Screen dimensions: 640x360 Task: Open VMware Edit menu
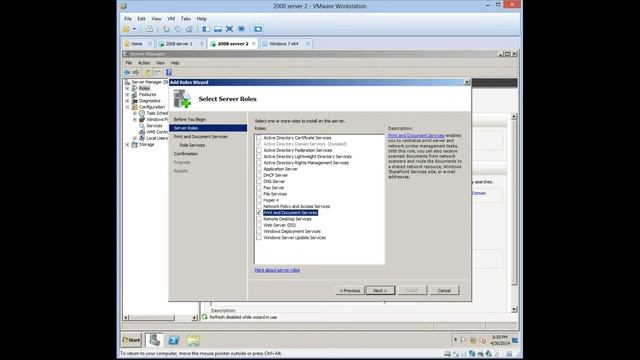coord(141,19)
